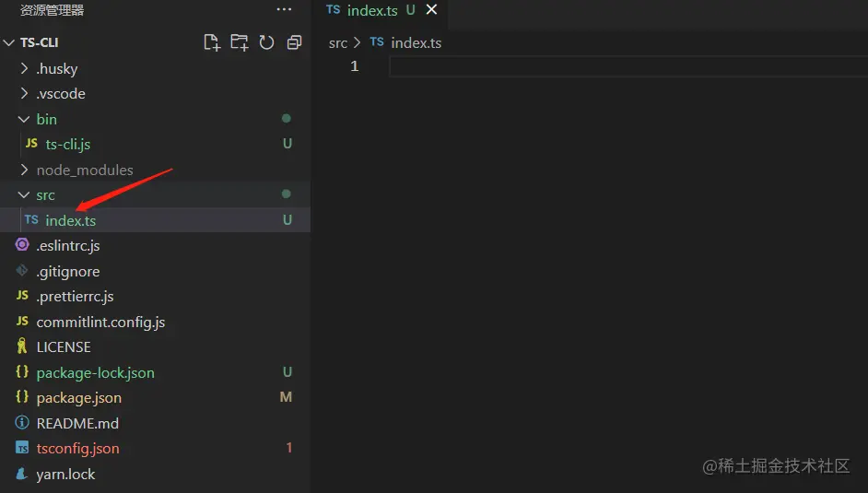Open the .gitignore file
Image resolution: width=868 pixels, height=493 pixels.
point(155,271)
